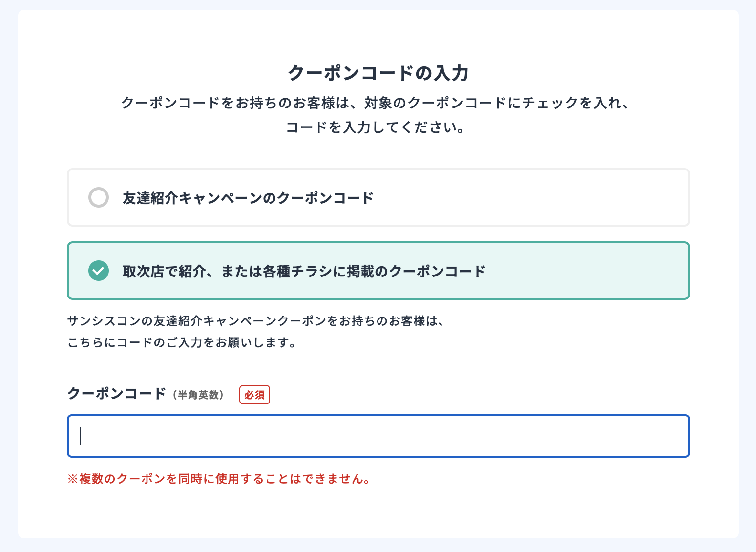Focus the クーポンコード text input field

pyautogui.click(x=378, y=436)
